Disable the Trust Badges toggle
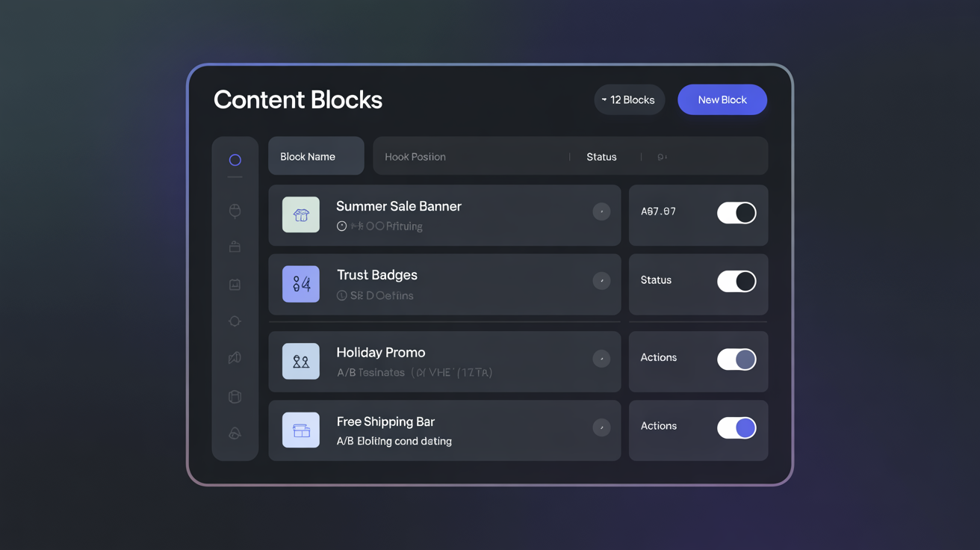This screenshot has width=980, height=550. 736,282
